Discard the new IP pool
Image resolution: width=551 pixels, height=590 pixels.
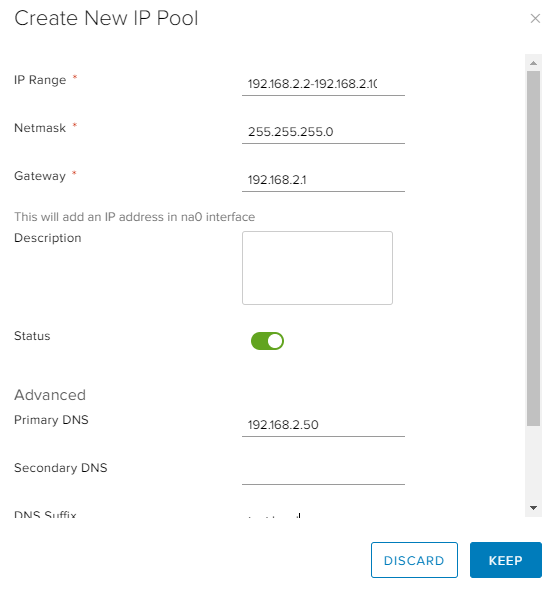[414, 560]
